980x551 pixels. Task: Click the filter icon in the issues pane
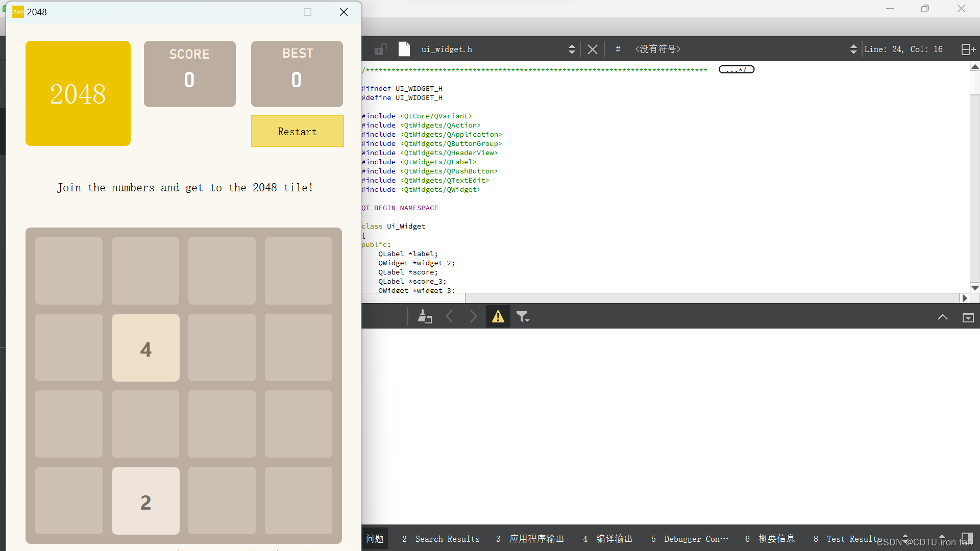(523, 317)
